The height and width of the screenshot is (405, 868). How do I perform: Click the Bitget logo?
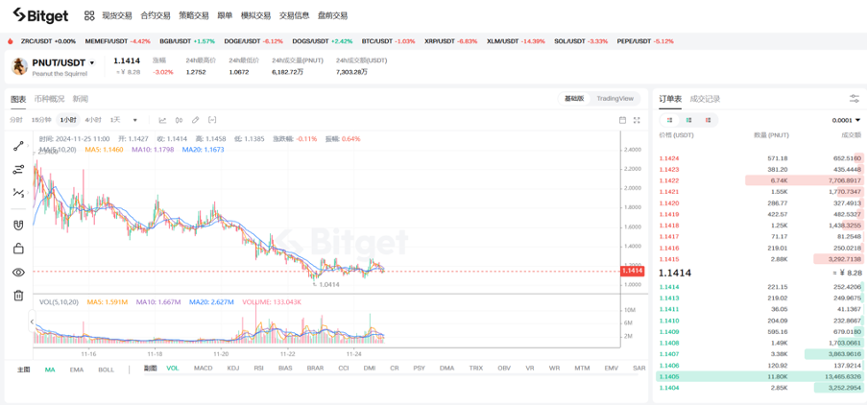40,15
